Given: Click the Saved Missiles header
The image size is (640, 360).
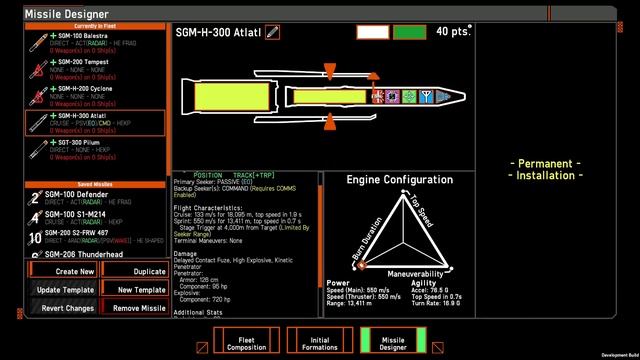Looking at the screenshot, I should (95, 184).
